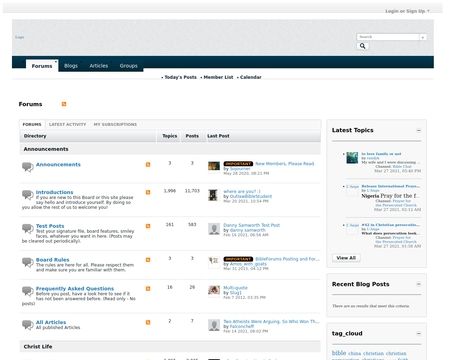Open the All Articles forum link
450x360 pixels.
click(51, 322)
